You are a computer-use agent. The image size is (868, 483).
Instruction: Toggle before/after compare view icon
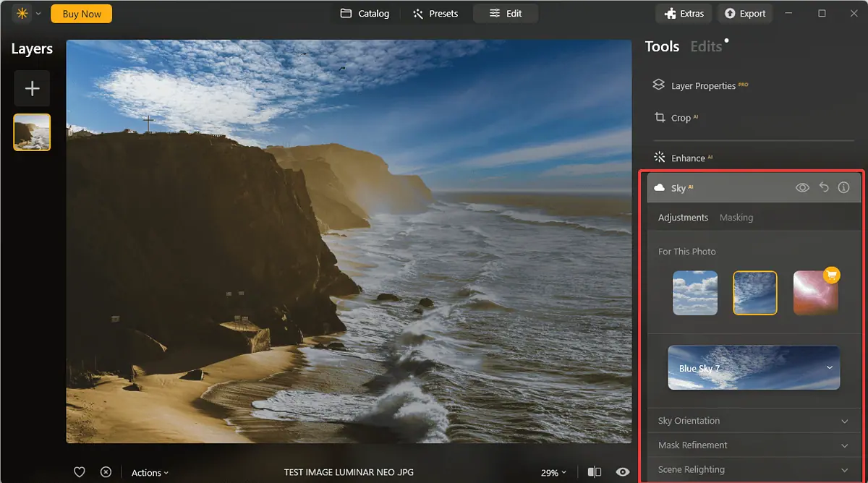(x=595, y=472)
